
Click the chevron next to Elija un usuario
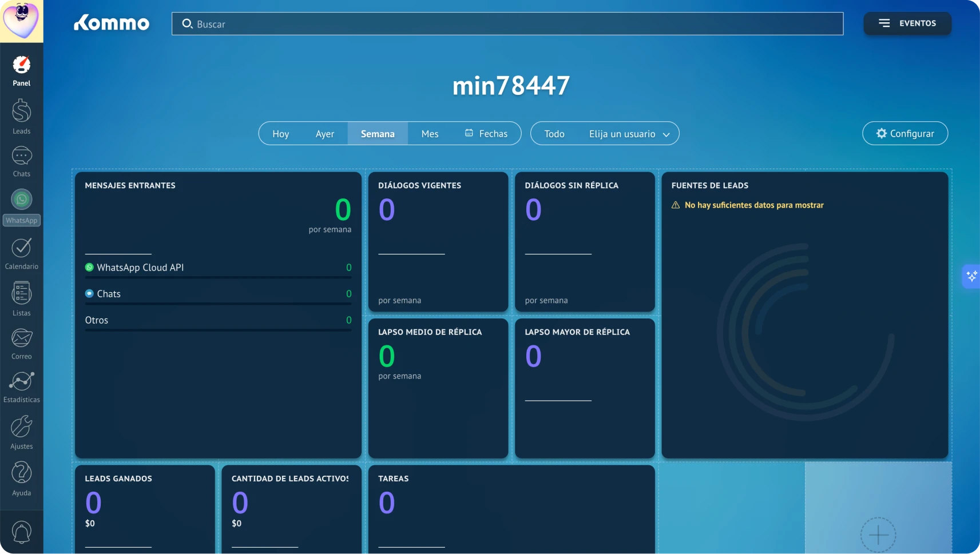pos(666,134)
